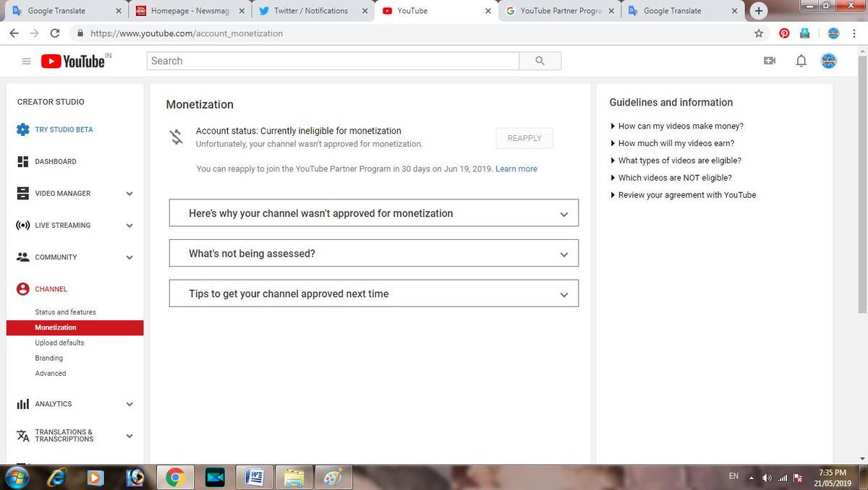The image size is (868, 490).
Task: Expand 'Tips to get your channel approved' section
Action: (374, 293)
